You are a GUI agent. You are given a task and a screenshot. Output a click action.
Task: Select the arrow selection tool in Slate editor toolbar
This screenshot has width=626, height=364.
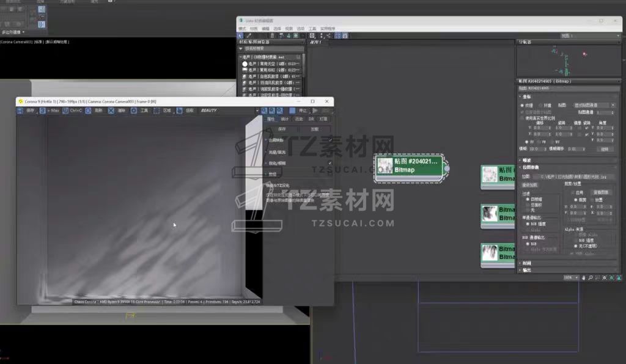[x=240, y=35]
